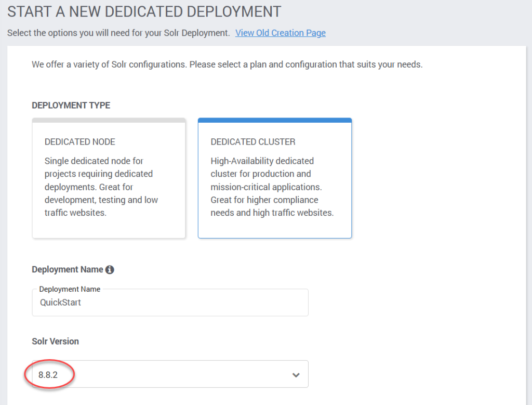Click the QuickStart deployment name input field
Image resolution: width=532 pixels, height=405 pixels.
pos(170,303)
